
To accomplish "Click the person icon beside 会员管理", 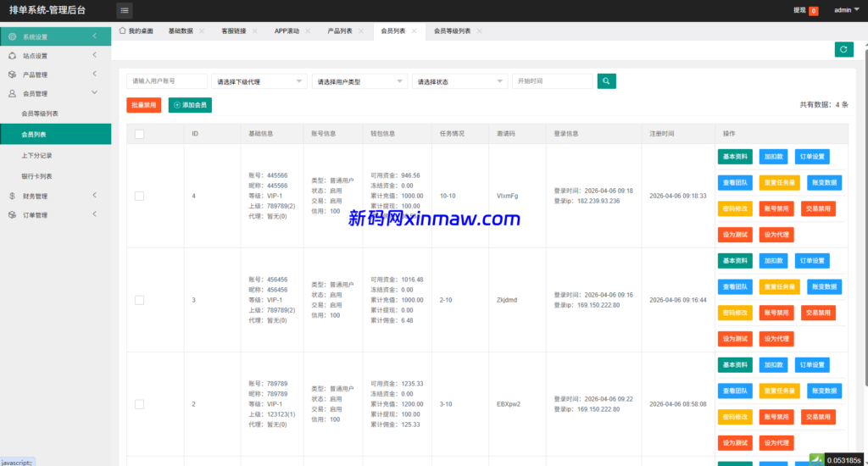I will click(12, 93).
